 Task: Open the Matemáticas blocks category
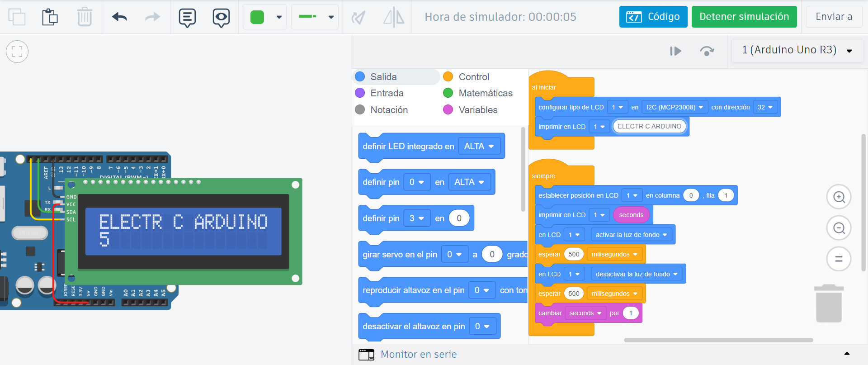(x=485, y=93)
